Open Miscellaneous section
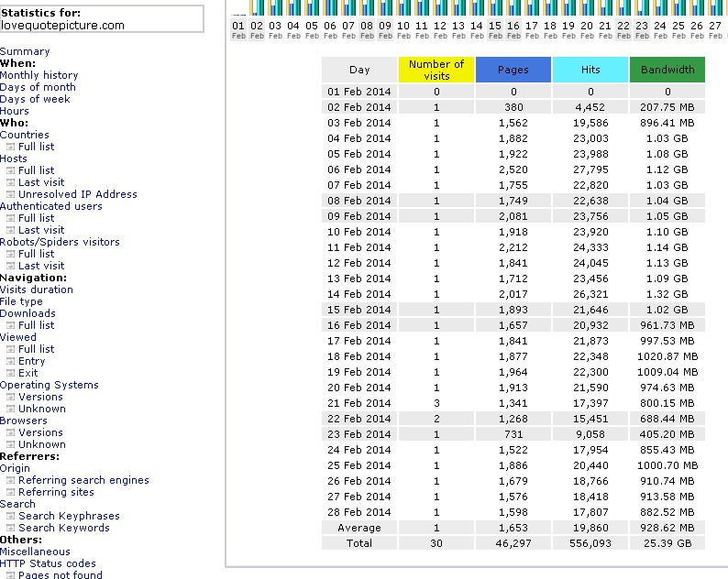728x579 pixels. (35, 552)
